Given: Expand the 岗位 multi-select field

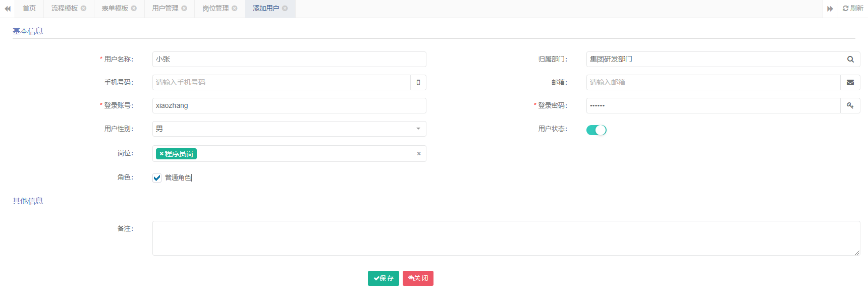Looking at the screenshot, I should (303, 154).
